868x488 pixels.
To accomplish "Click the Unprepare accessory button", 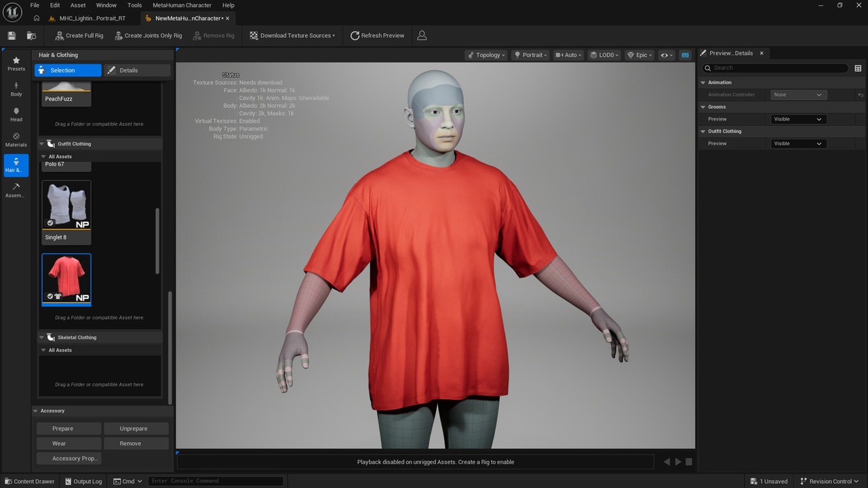I will click(136, 428).
